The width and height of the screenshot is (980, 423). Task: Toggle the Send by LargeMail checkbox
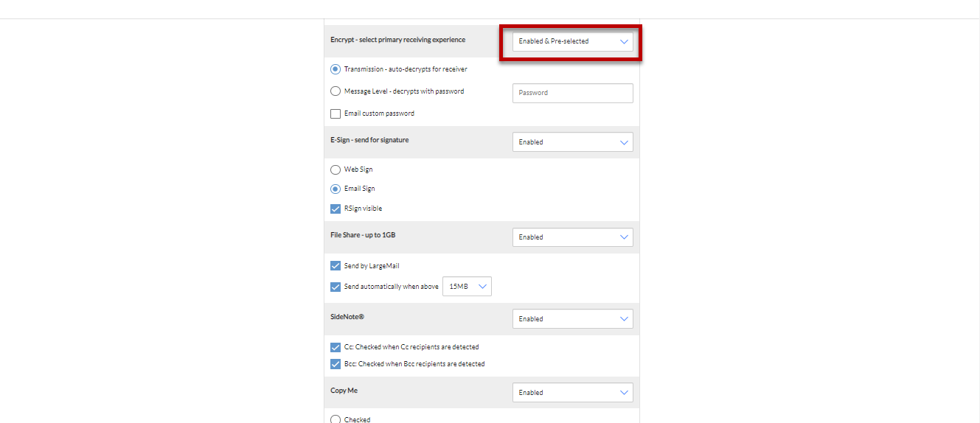tap(336, 266)
